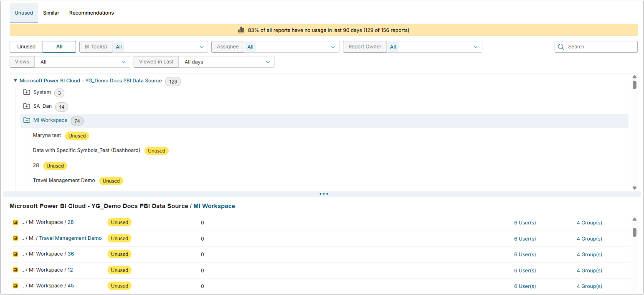The width and height of the screenshot is (644, 295).
Task: Open the Viewed in Last dropdown
Action: coord(204,62)
